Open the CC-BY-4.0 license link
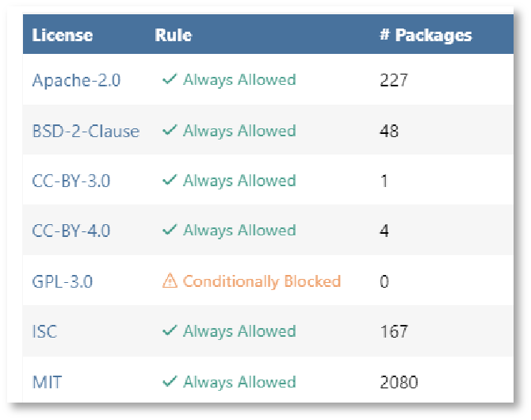Viewport: 531px width, 420px height. pos(71,231)
